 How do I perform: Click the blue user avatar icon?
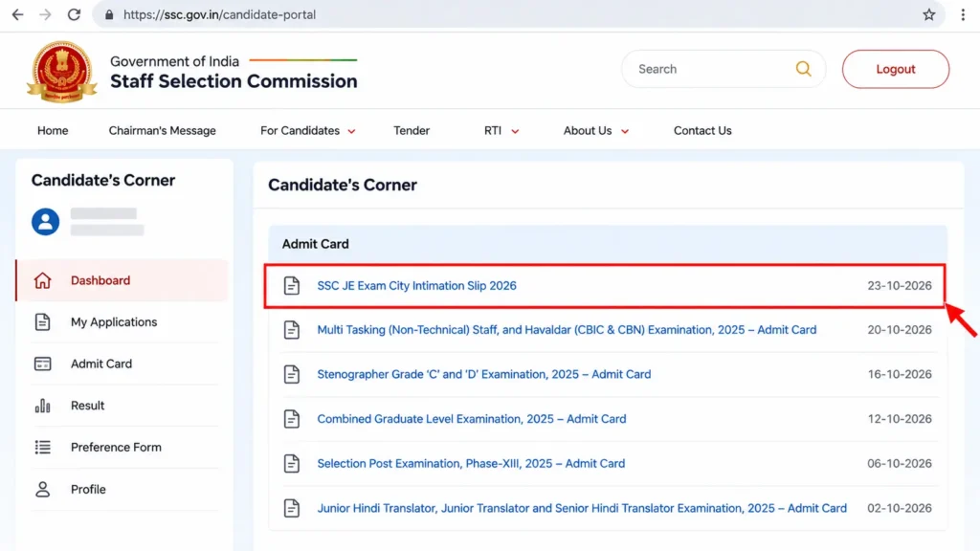click(46, 222)
